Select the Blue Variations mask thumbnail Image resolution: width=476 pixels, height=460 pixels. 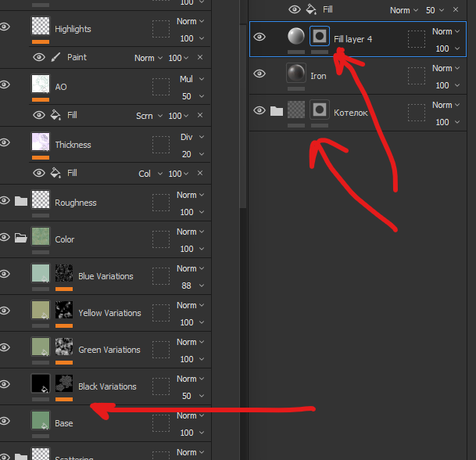pos(64,273)
